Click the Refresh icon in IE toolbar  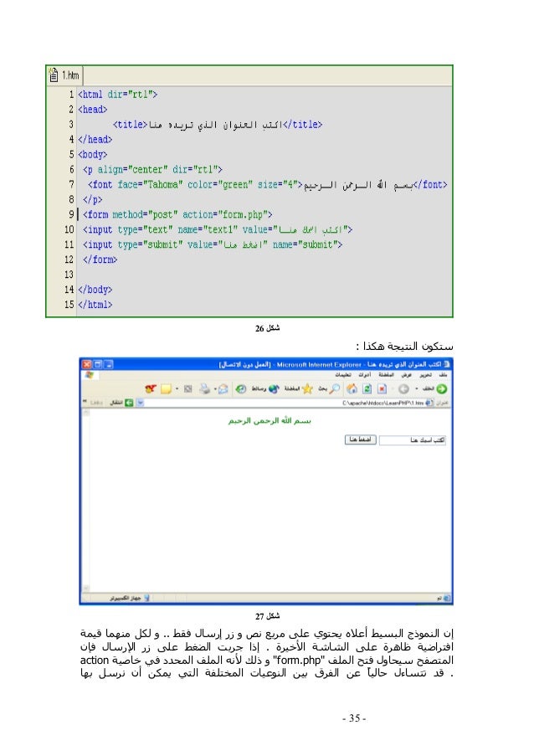pos(367,388)
